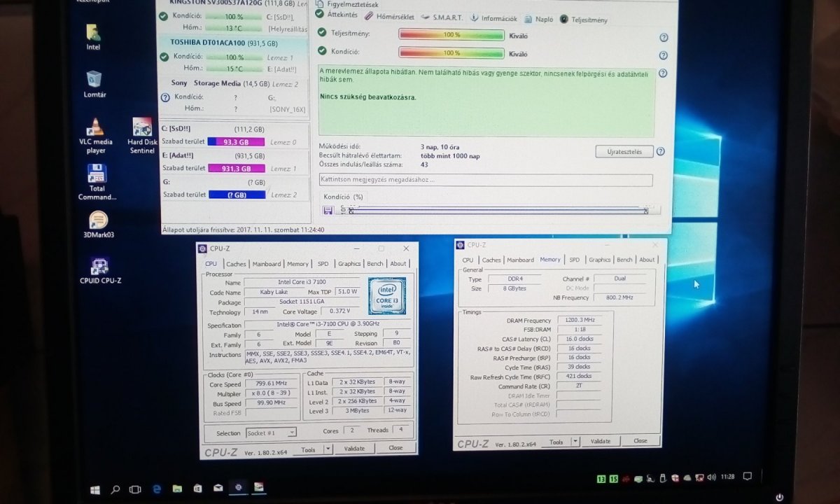Image resolution: width=840 pixels, height=504 pixels.
Task: Open the Figyelmeztetések tab
Action: (346, 3)
